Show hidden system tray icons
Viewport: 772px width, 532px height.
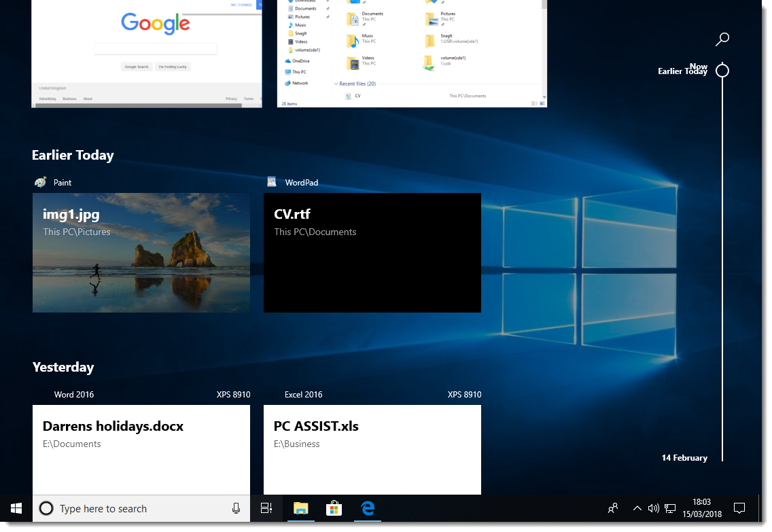pos(637,508)
